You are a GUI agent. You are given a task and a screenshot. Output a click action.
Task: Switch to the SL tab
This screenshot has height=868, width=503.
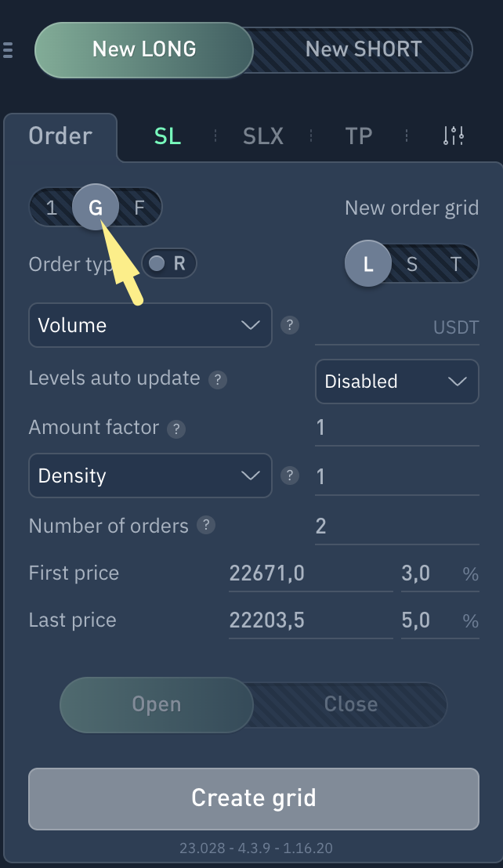tap(167, 136)
